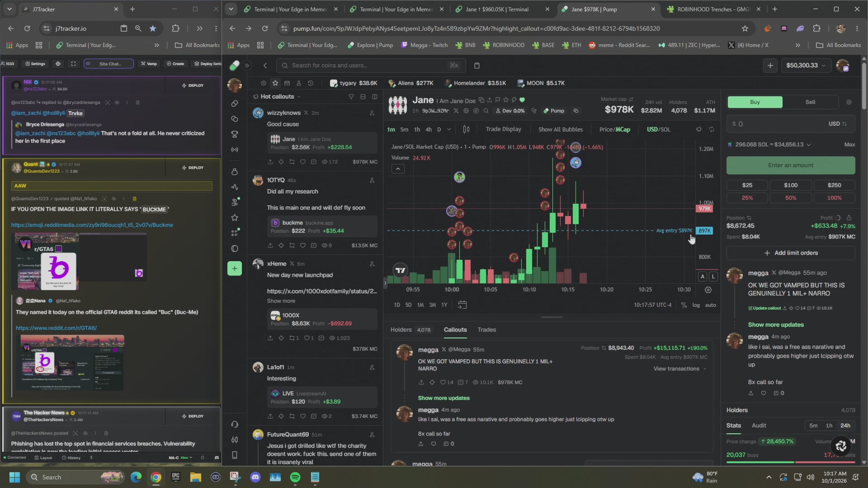Open the wallet balance $50,300.33 dropdown
Image resolution: width=868 pixels, height=488 pixels.
pos(806,66)
